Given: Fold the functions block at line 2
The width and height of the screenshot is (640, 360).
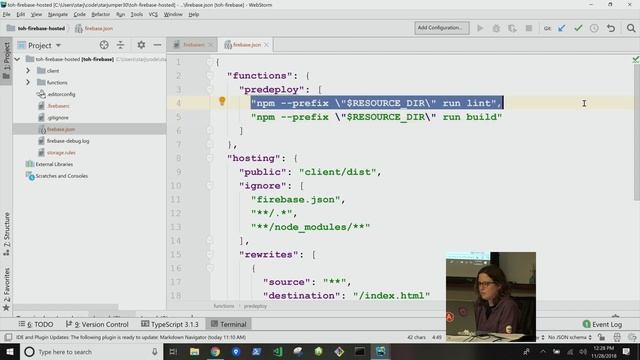Looking at the screenshot, I should [x=209, y=76].
